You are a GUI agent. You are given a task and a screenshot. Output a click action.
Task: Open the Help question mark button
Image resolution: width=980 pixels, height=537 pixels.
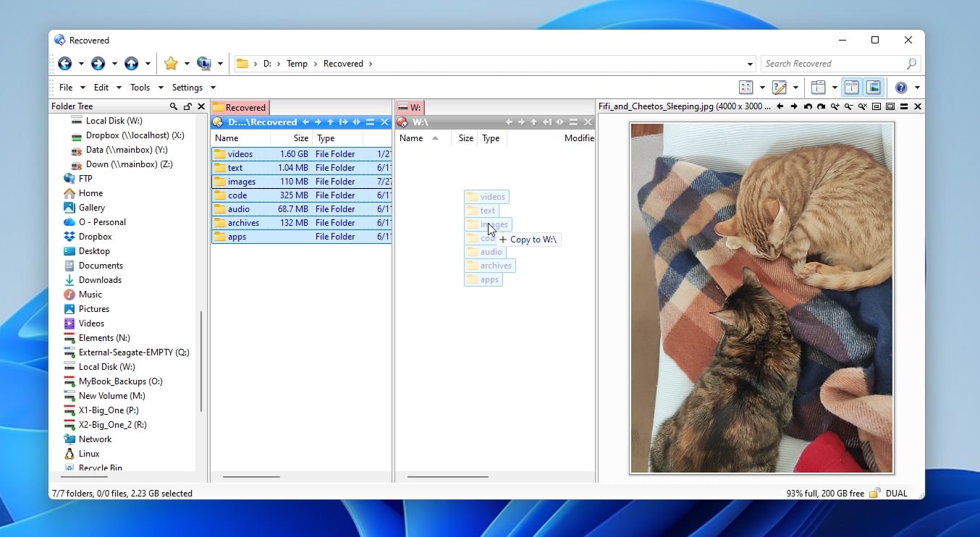click(901, 88)
